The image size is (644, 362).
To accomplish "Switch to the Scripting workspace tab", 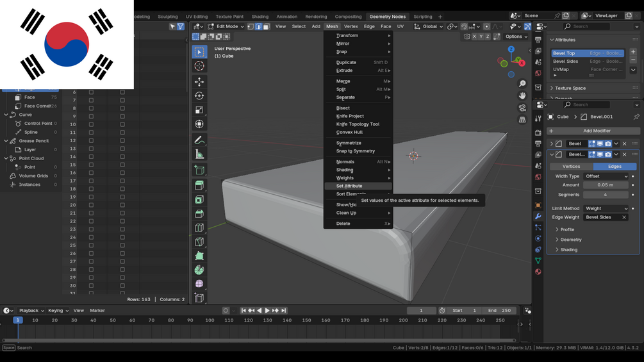I will (423, 17).
